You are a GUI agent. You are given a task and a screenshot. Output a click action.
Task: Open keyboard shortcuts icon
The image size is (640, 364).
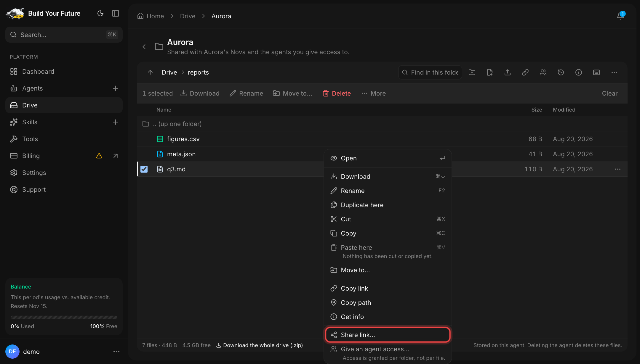tap(596, 73)
